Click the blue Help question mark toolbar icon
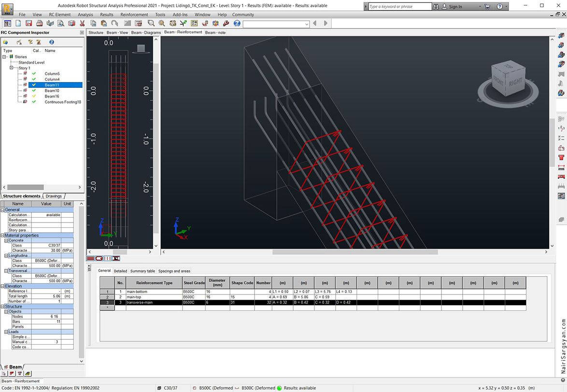 [x=237, y=23]
